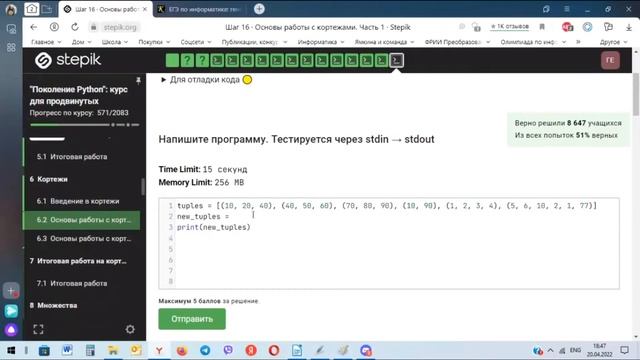Viewport: 640px width, 360px height.
Task: Open Firefox from the taskbar
Action: 182,350
